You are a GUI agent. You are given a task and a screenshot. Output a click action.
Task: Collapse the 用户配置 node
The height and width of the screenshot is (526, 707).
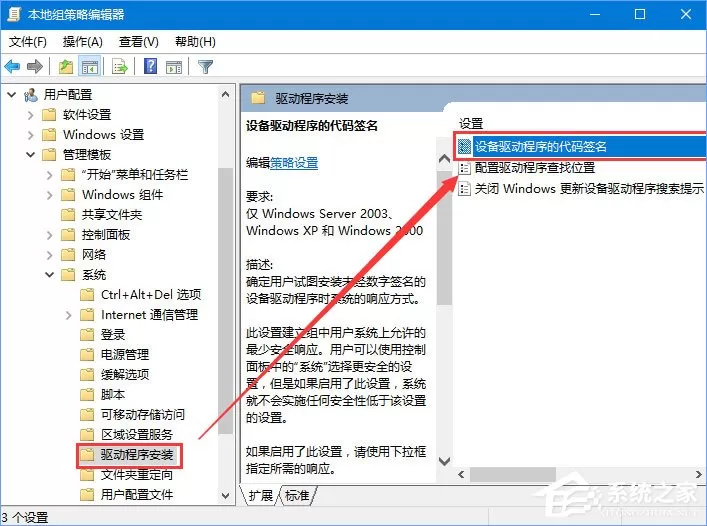tap(11, 95)
